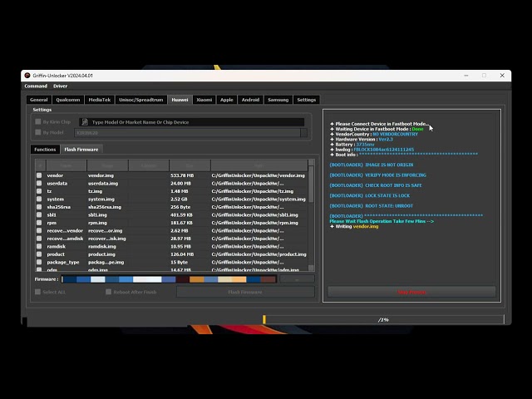Click the Griffin-Unlocker app icon in title bar

coord(27,76)
